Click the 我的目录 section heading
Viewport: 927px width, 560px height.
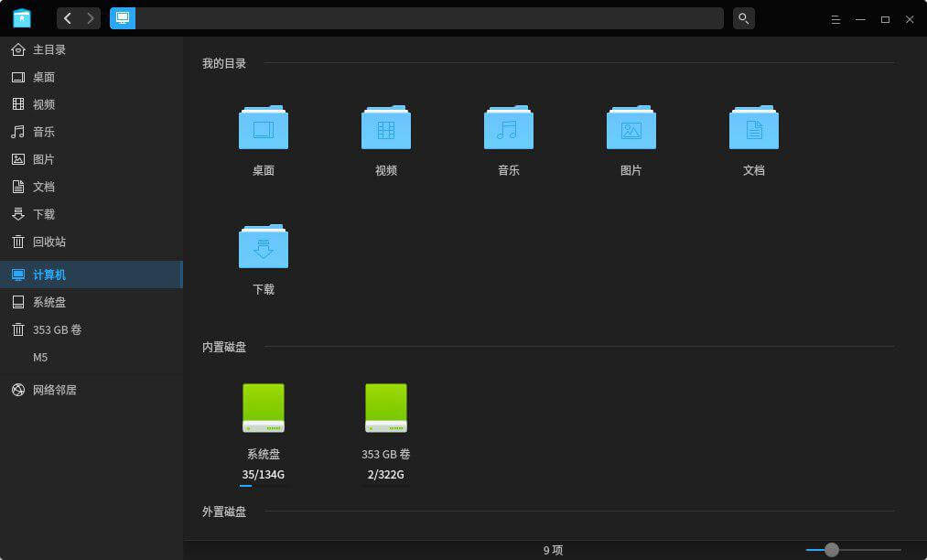pyautogui.click(x=224, y=63)
